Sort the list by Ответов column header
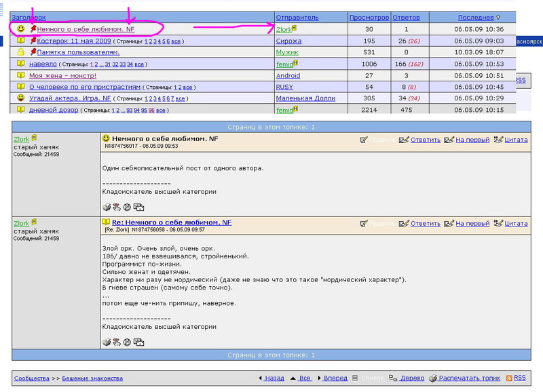Screen dimensions: 543x392 point(406,18)
